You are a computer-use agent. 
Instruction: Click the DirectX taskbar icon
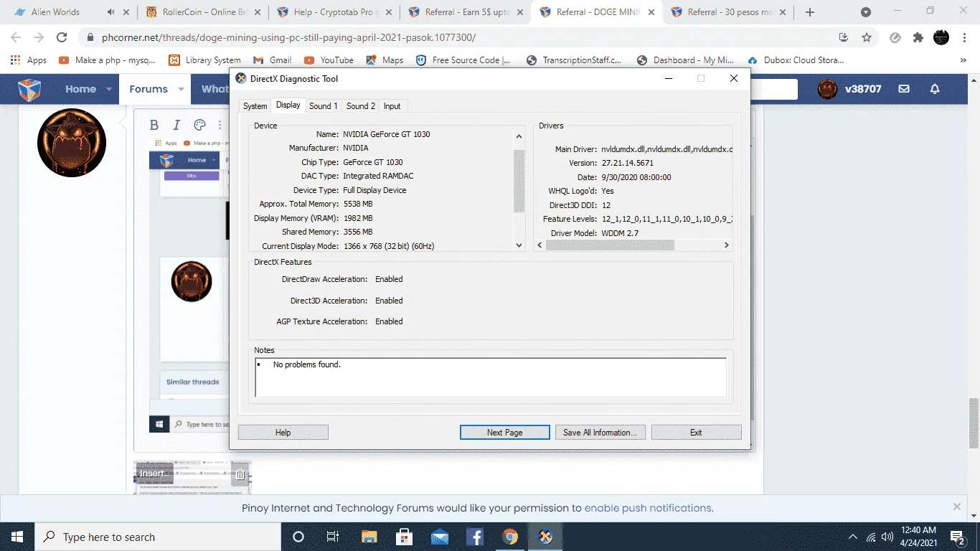(545, 537)
